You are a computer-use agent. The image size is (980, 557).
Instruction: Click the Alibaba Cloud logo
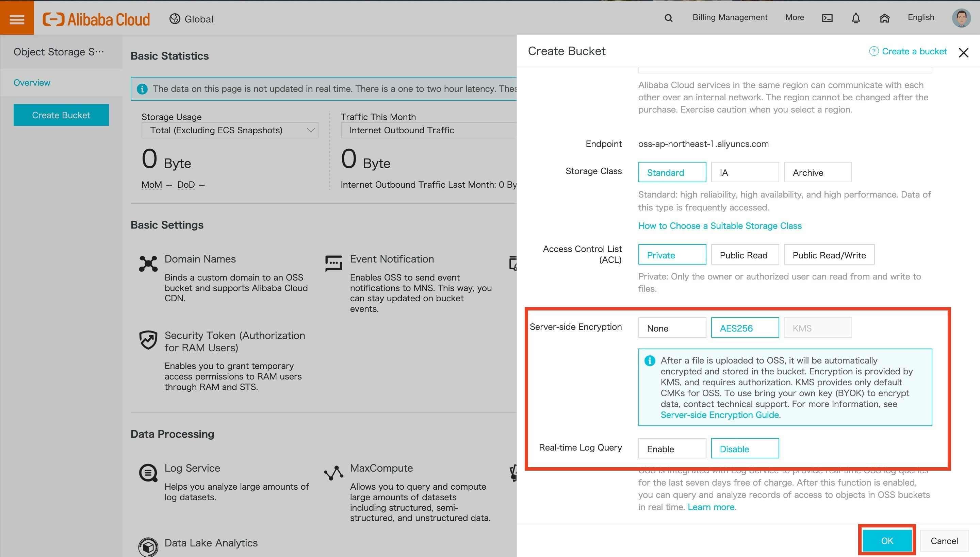pyautogui.click(x=96, y=19)
